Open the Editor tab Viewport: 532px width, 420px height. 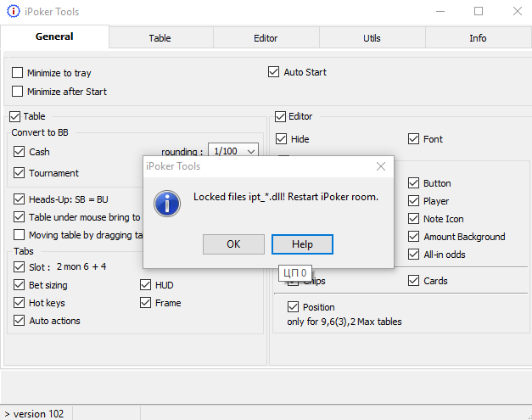tap(266, 38)
